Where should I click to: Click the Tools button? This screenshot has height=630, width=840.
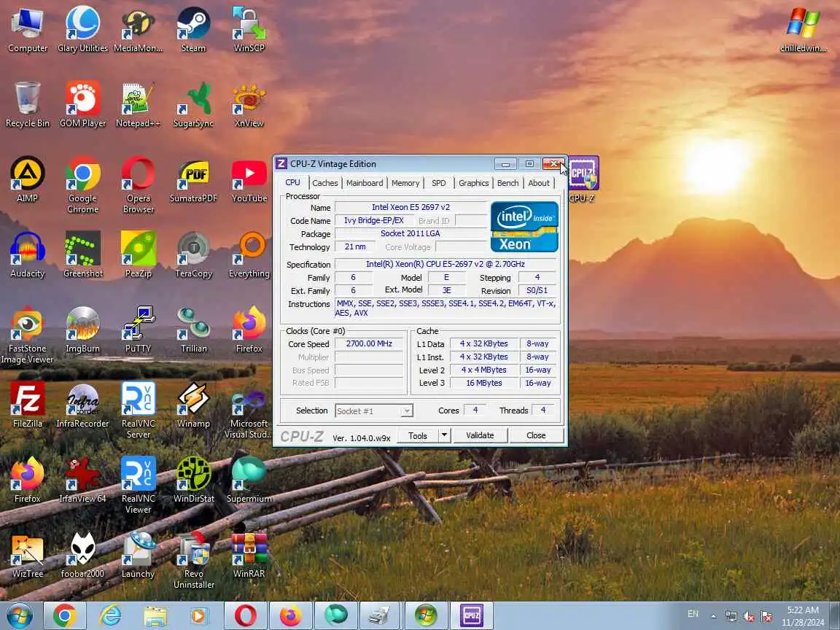pyautogui.click(x=418, y=435)
